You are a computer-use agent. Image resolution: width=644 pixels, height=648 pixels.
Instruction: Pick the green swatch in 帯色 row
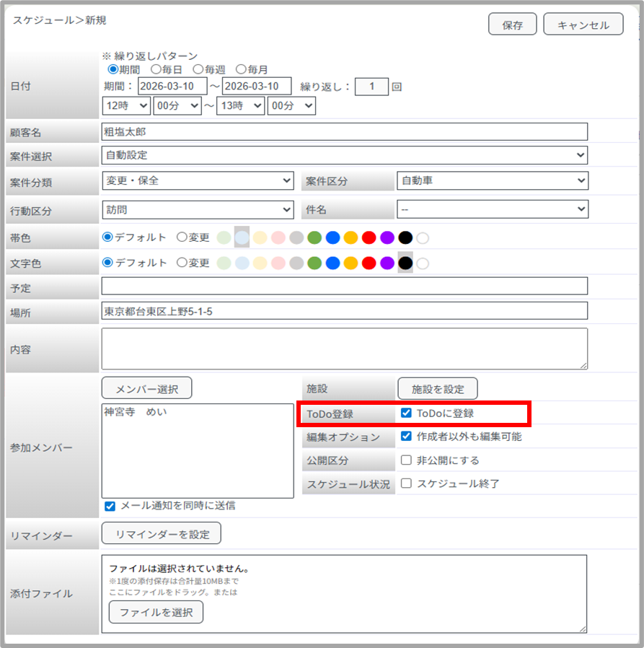click(x=314, y=237)
